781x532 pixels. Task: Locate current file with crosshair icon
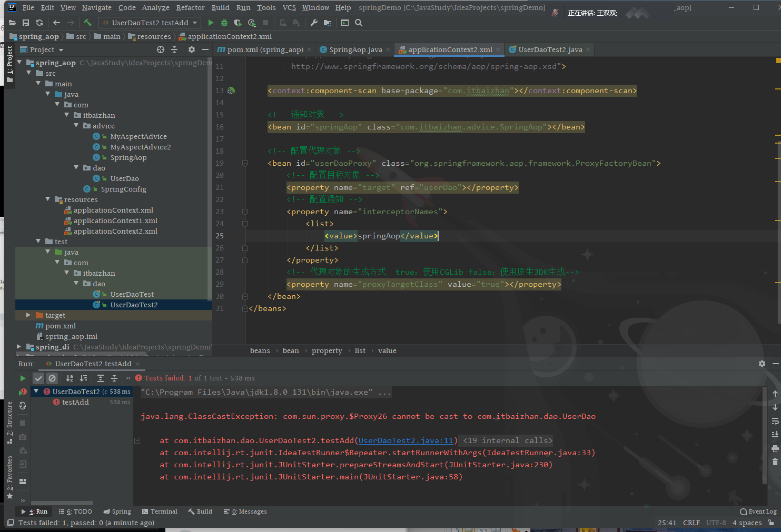pyautogui.click(x=161, y=49)
